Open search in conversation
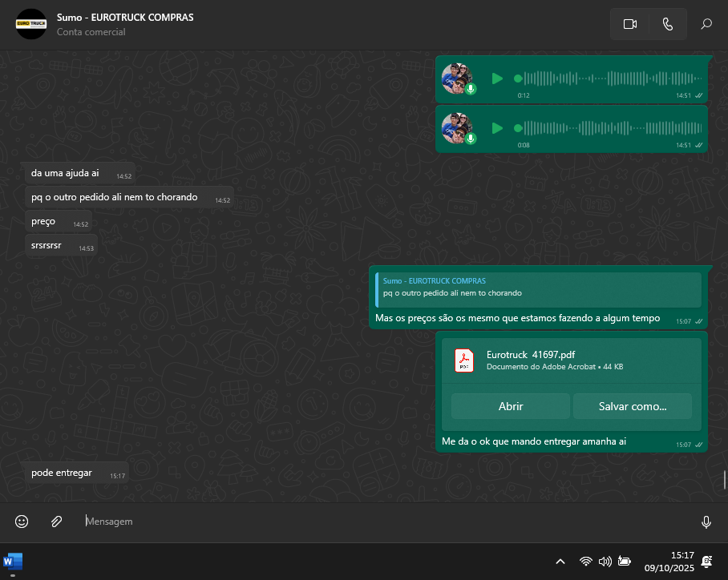728x580 pixels. tap(706, 24)
